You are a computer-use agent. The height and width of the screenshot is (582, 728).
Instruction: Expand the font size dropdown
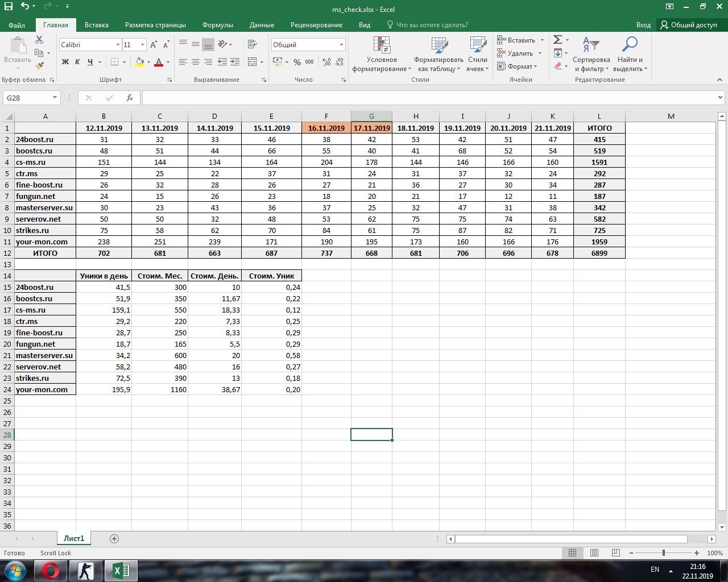coord(142,45)
